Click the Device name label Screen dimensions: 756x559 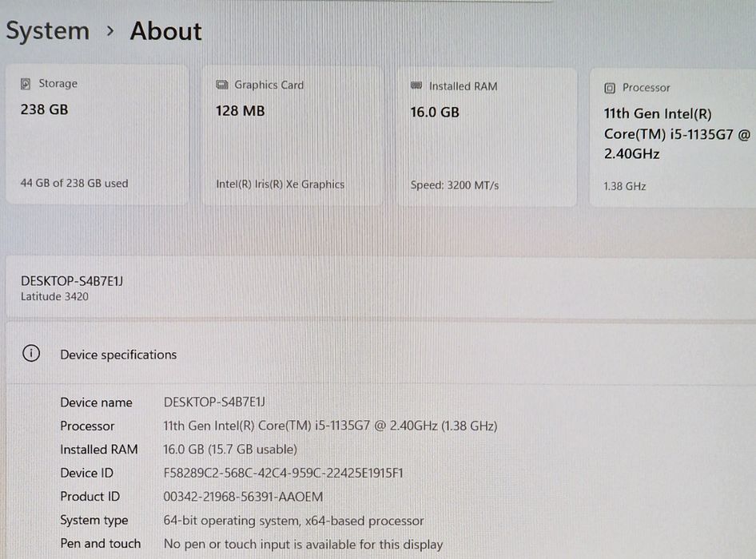pos(96,402)
